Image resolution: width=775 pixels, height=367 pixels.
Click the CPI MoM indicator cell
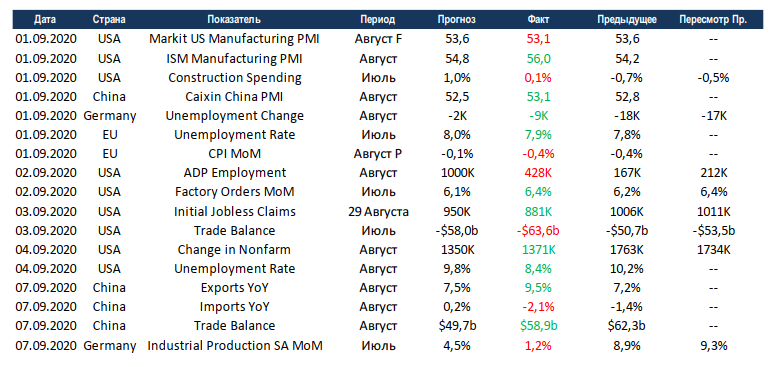point(234,154)
